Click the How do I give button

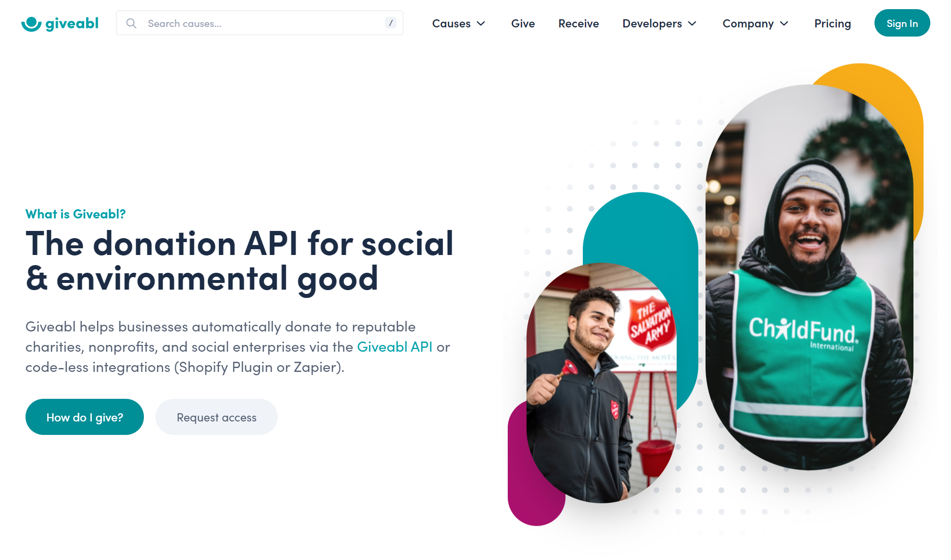[x=84, y=417]
